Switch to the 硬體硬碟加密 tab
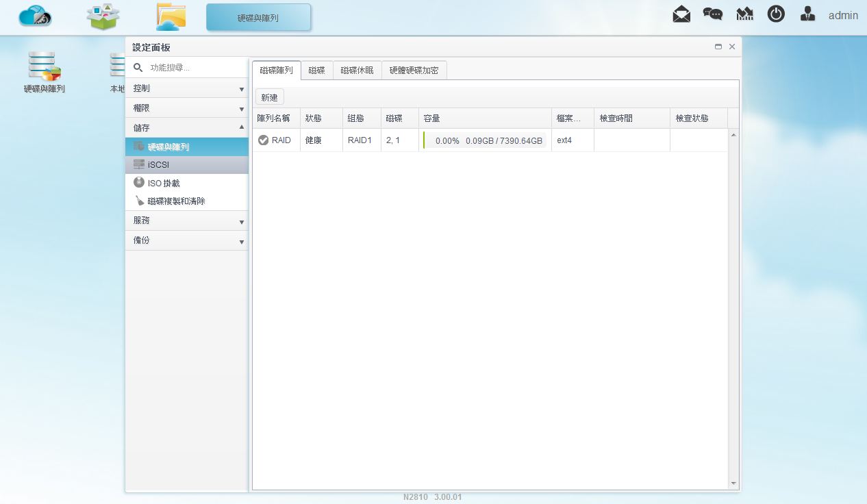This screenshot has width=867, height=504. tap(414, 70)
